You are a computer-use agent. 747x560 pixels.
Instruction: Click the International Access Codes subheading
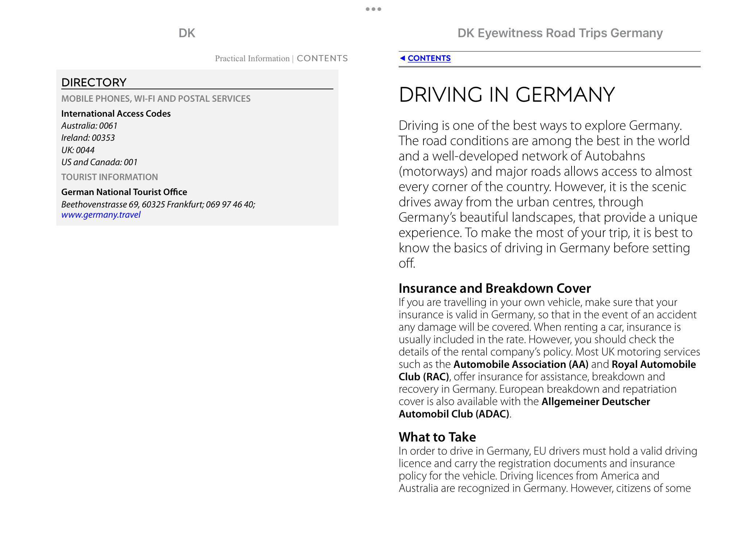click(116, 114)
